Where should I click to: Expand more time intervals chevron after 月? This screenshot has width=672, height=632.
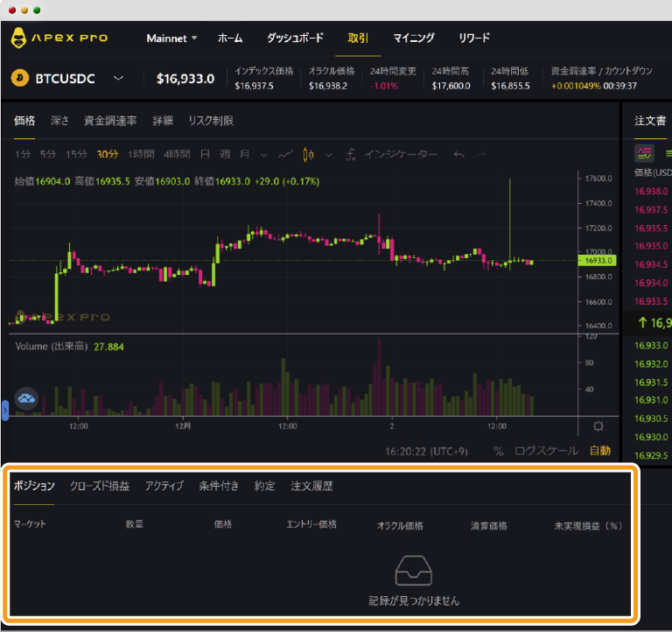pos(264,155)
